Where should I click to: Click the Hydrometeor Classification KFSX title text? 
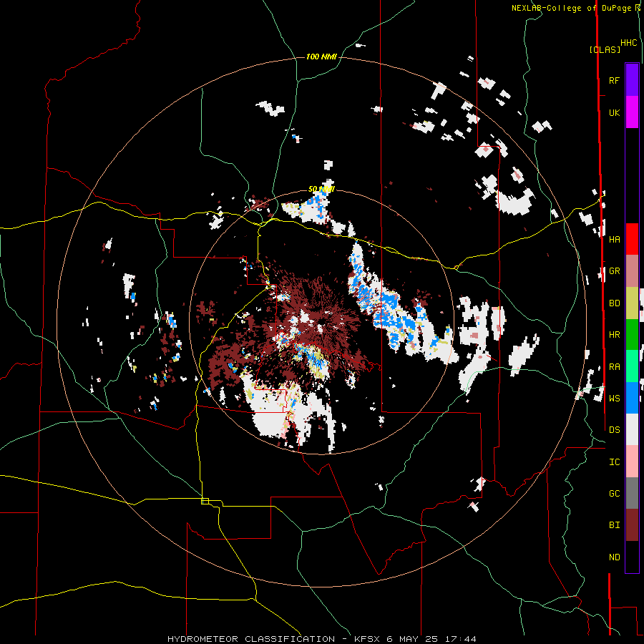tap(321, 639)
